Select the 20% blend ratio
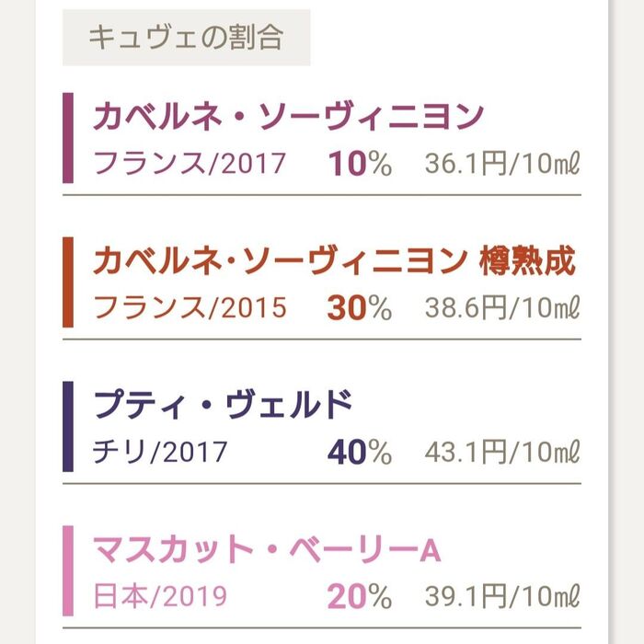 pos(360,596)
